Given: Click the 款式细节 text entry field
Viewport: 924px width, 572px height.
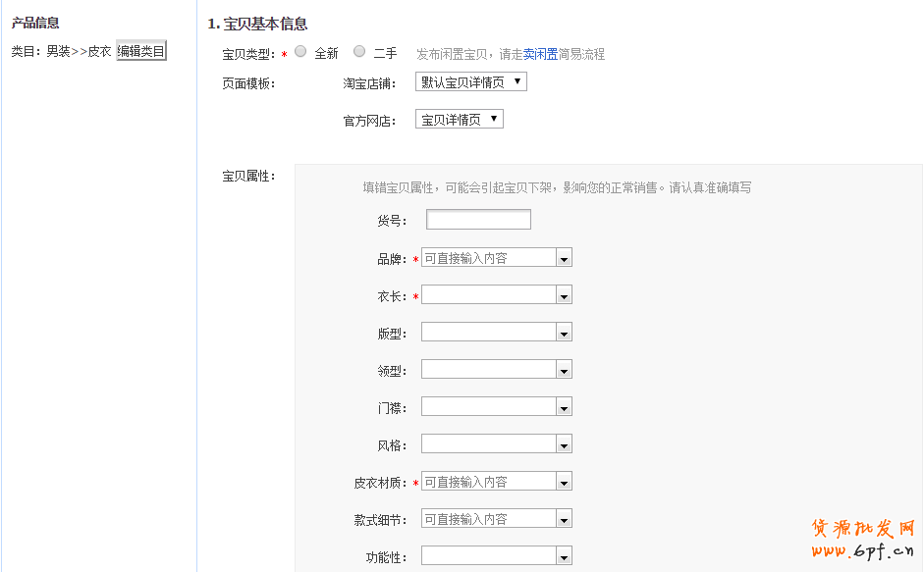Looking at the screenshot, I should pyautogui.click(x=488, y=519).
